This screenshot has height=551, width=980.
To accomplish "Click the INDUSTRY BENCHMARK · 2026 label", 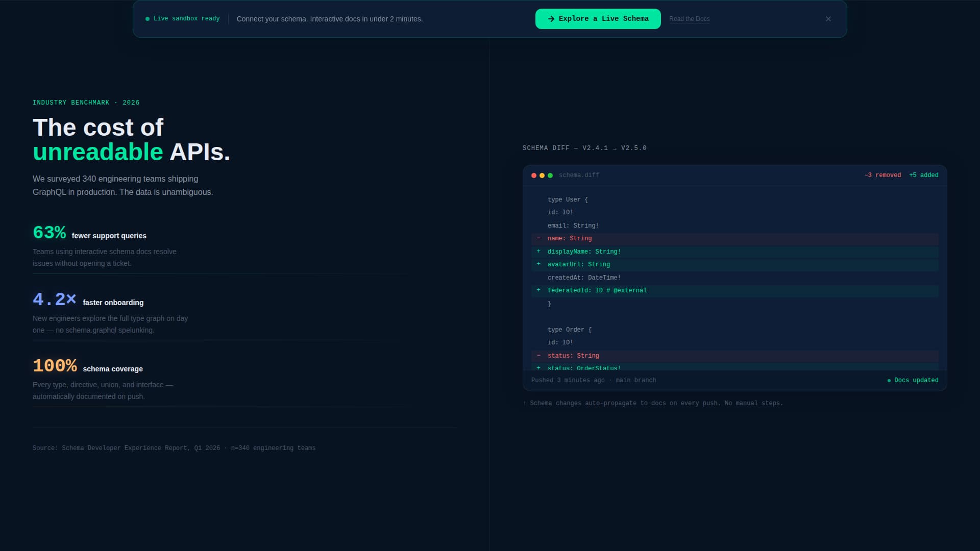I will pos(86,103).
